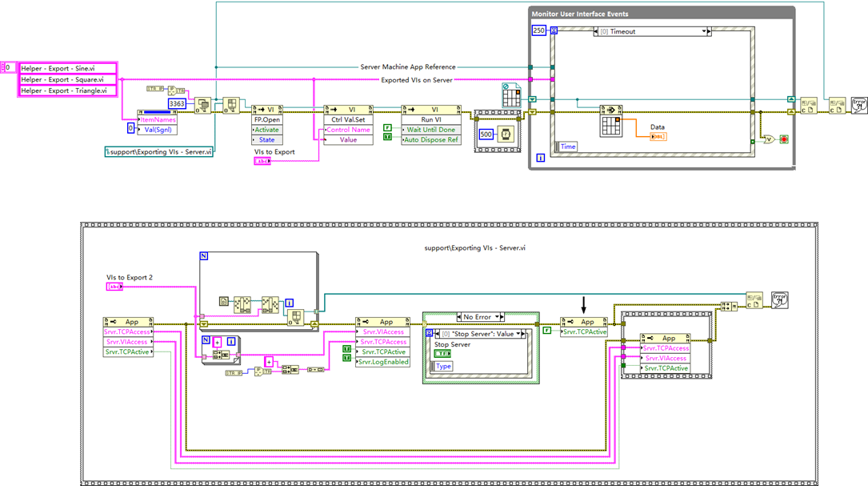
Task: Toggle the Stop Server boolean constant
Action: click(442, 353)
